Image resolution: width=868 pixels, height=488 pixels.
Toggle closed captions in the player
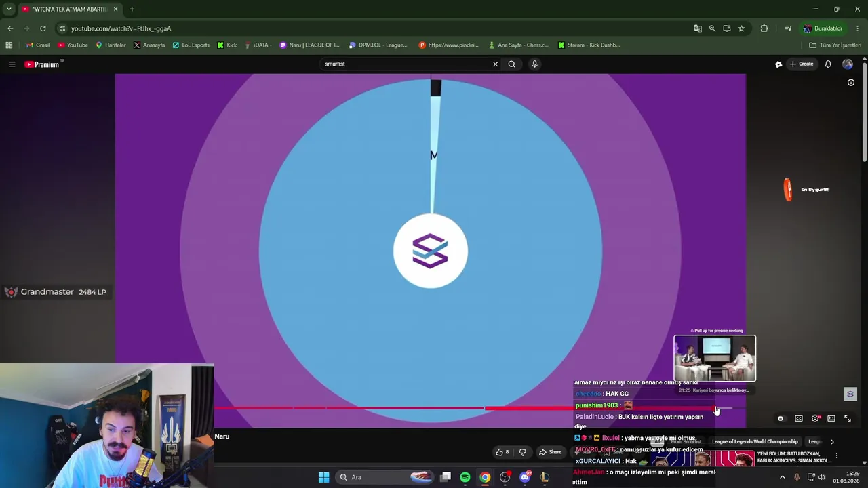click(799, 419)
